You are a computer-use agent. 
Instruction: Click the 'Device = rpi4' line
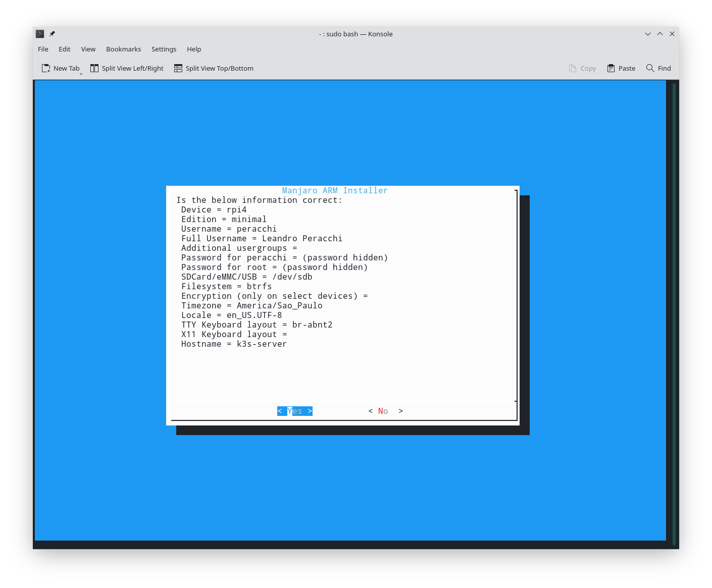214,209
